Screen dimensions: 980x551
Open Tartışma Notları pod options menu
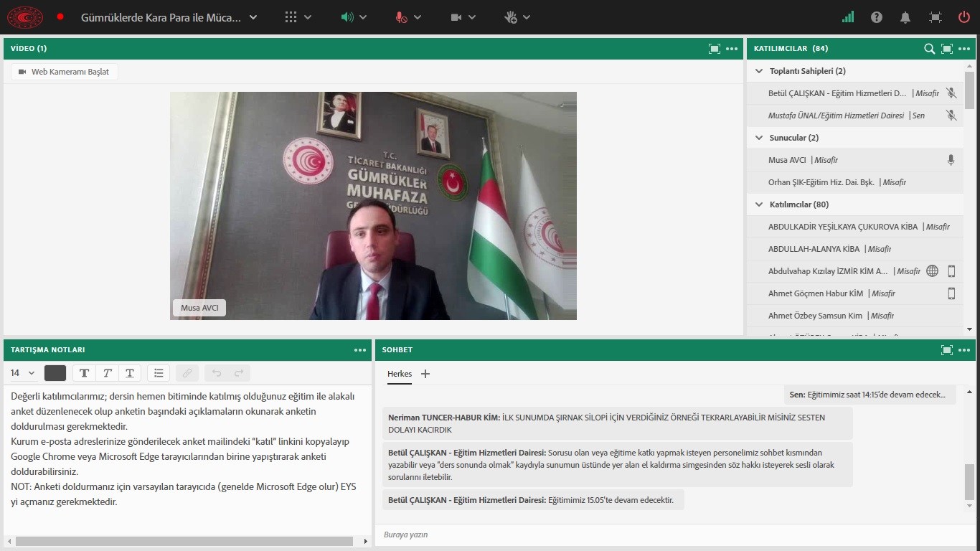click(x=360, y=350)
